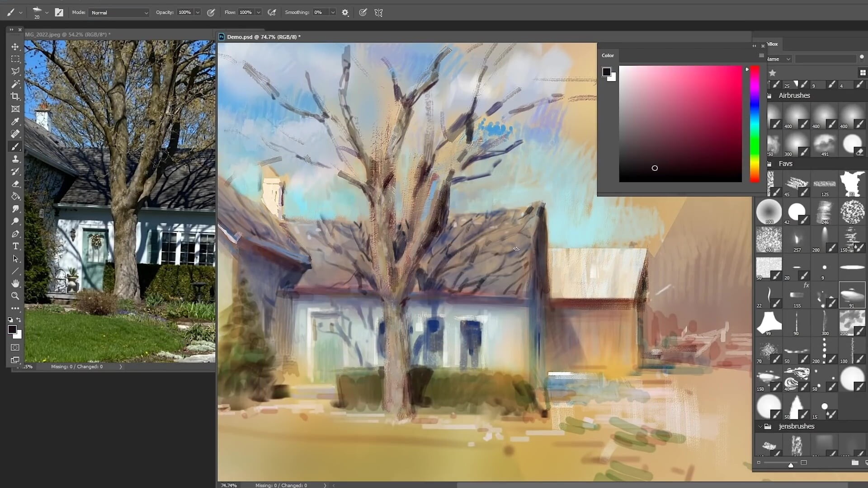Open smoothing options gear

[x=345, y=13]
